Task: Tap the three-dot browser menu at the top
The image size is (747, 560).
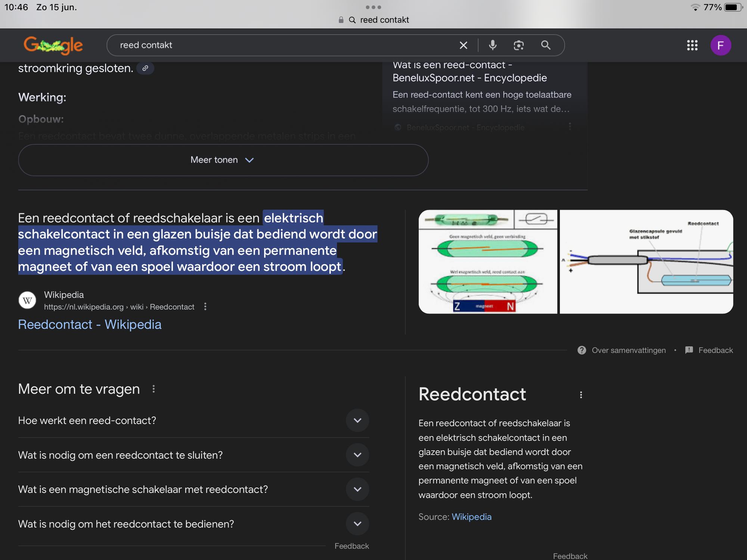Action: pyautogui.click(x=373, y=7)
